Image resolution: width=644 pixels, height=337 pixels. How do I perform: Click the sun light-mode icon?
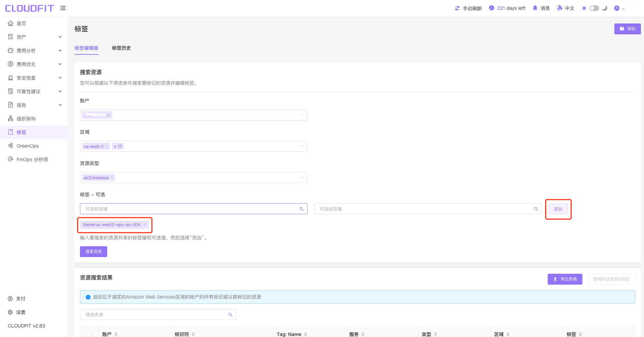pyautogui.click(x=584, y=8)
